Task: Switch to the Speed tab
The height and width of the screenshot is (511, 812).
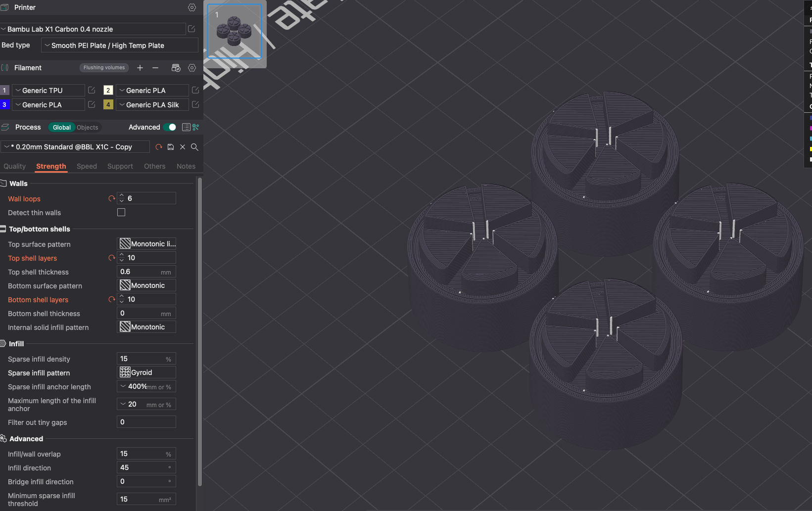Action: coord(87,166)
